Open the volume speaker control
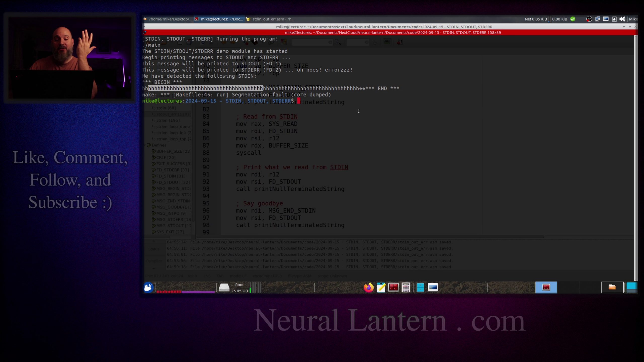This screenshot has width=644, height=362. 622,19
